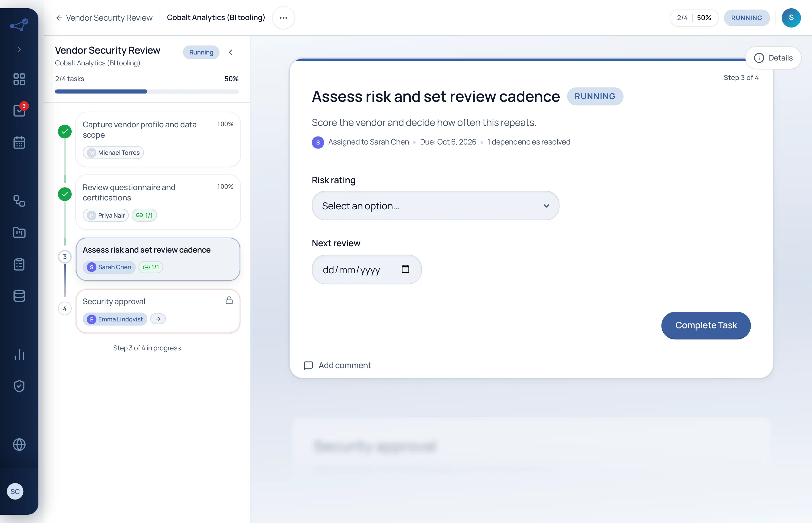Screen dimensions: 812x523
Task: Click the Priya Nair assignee chip
Action: (106, 215)
